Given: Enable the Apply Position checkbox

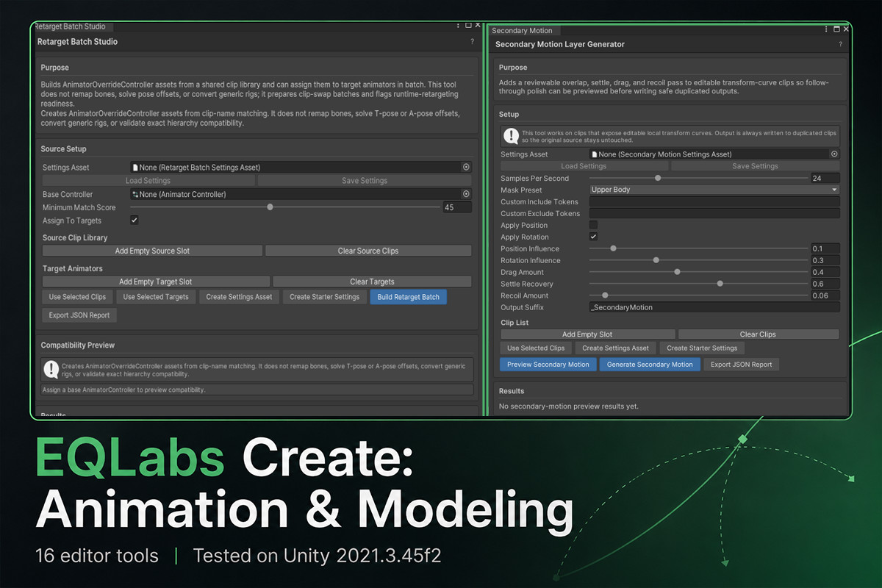Looking at the screenshot, I should 593,225.
